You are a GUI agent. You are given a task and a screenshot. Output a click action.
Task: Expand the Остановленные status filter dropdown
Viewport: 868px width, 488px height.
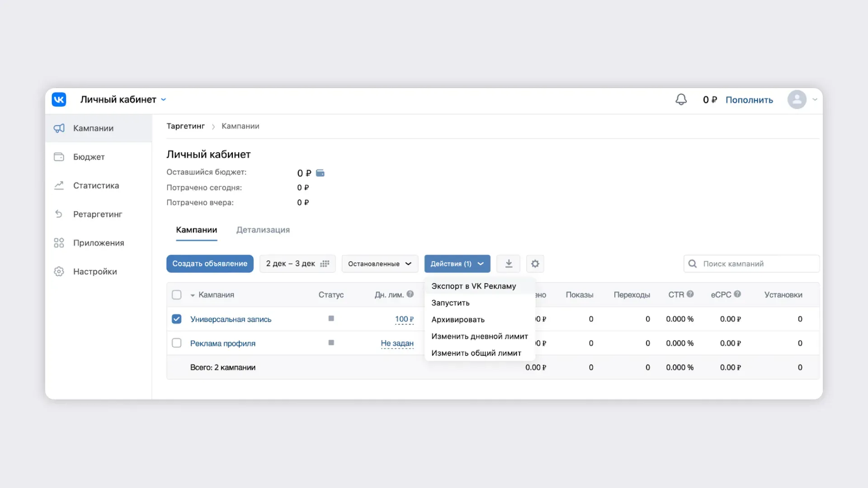380,263
